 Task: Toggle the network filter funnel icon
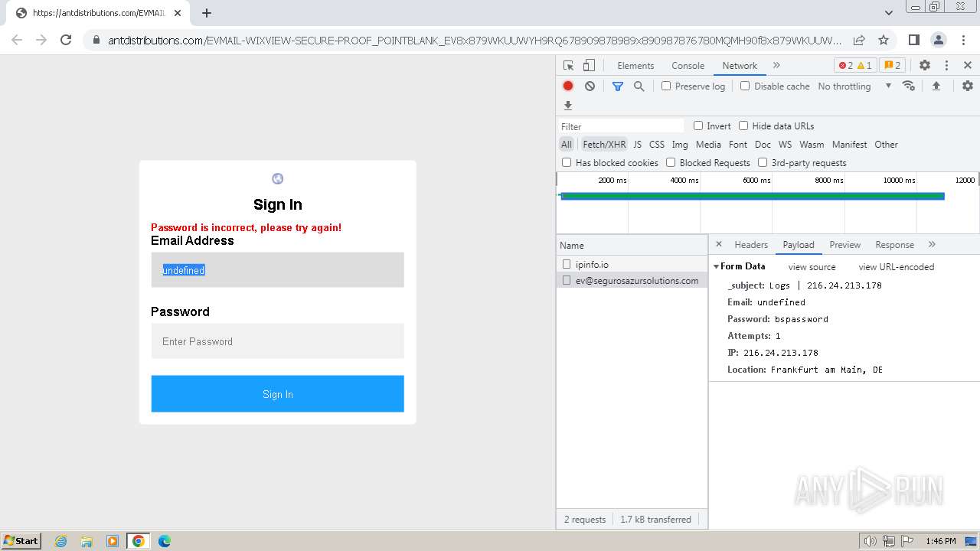[618, 86]
